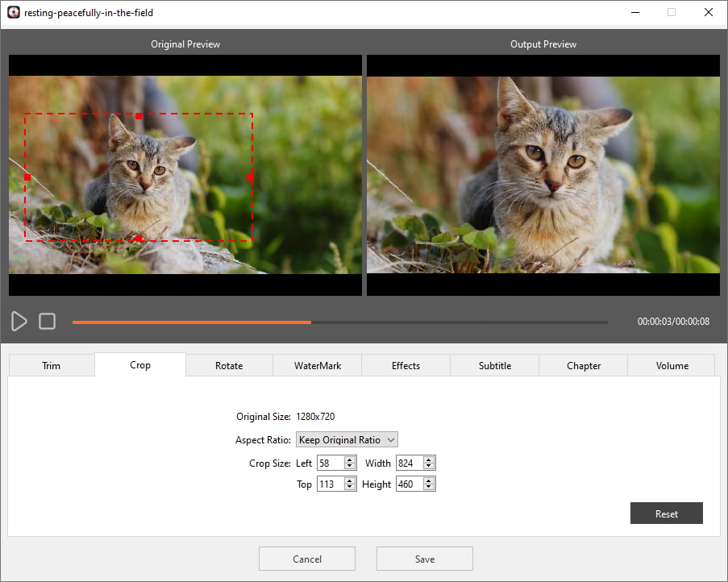Screen dimensions: 728x582
Task: Go to the WaterMark tab
Action: [318, 366]
